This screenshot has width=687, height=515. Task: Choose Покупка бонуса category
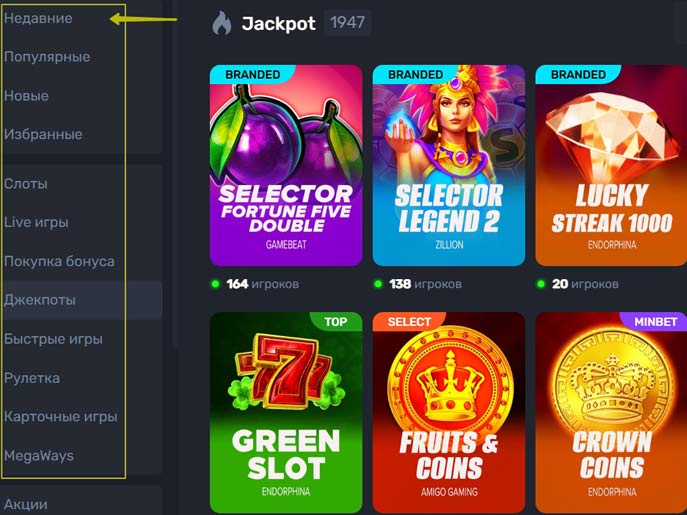tap(59, 261)
